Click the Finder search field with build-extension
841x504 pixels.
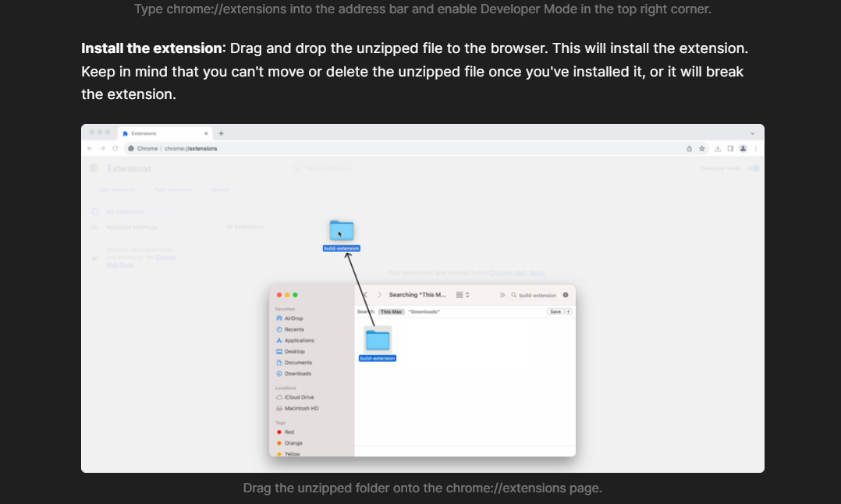coord(538,295)
